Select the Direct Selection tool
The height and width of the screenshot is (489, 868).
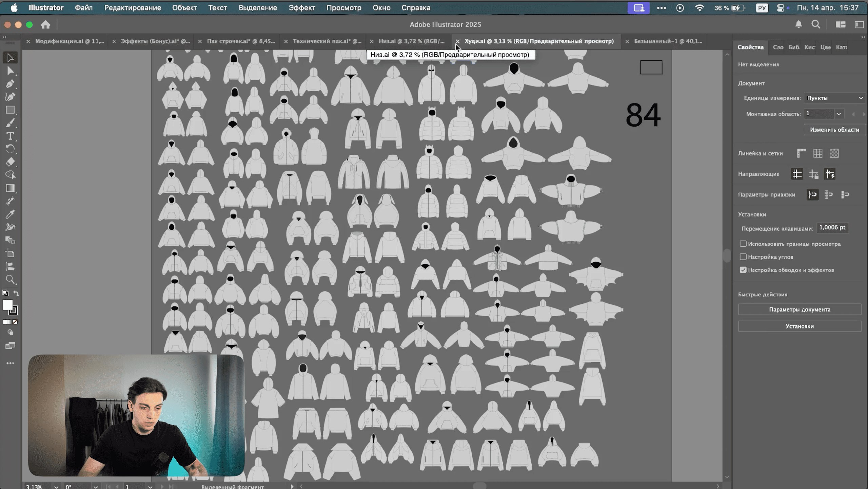coord(10,71)
